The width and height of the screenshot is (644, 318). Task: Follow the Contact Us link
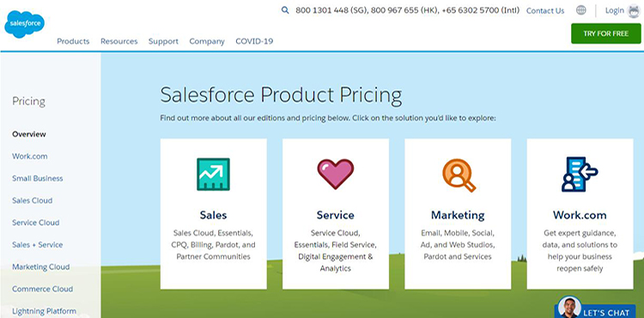[x=545, y=10]
